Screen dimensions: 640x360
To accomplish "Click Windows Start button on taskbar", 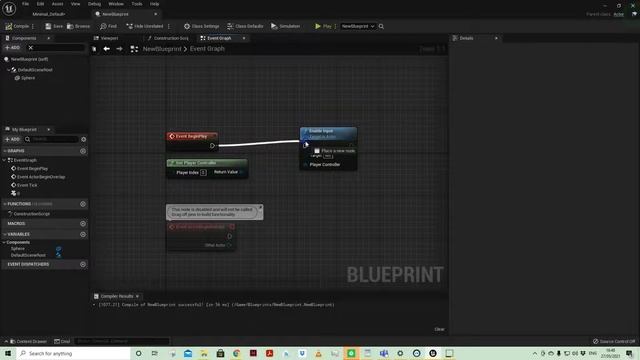I will click(8, 353).
